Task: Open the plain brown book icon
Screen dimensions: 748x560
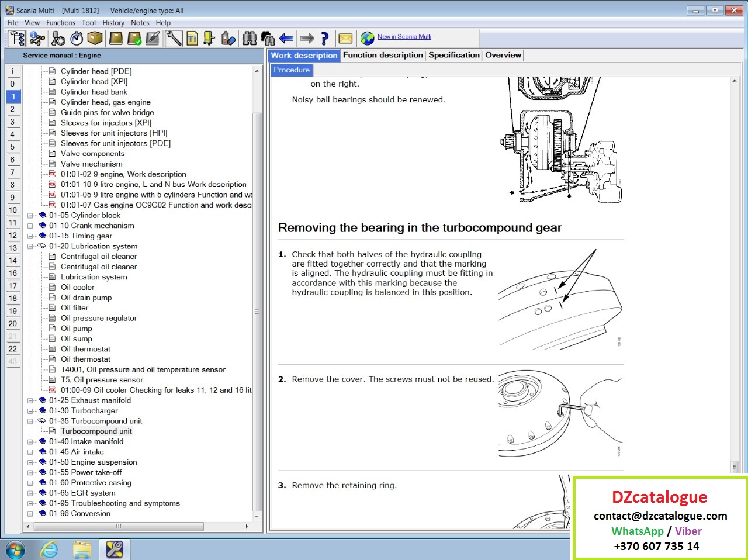Action: click(116, 39)
